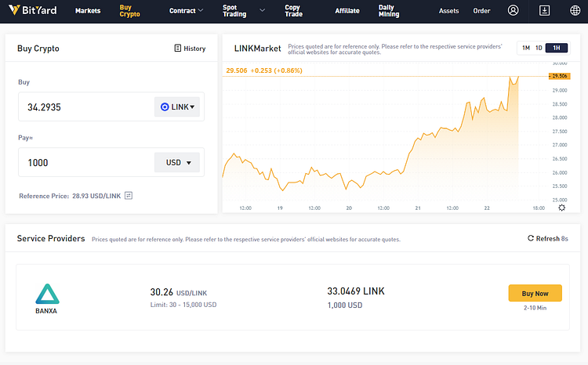This screenshot has width=588, height=365.
Task: Switch chart to 1D interval
Action: (x=539, y=48)
